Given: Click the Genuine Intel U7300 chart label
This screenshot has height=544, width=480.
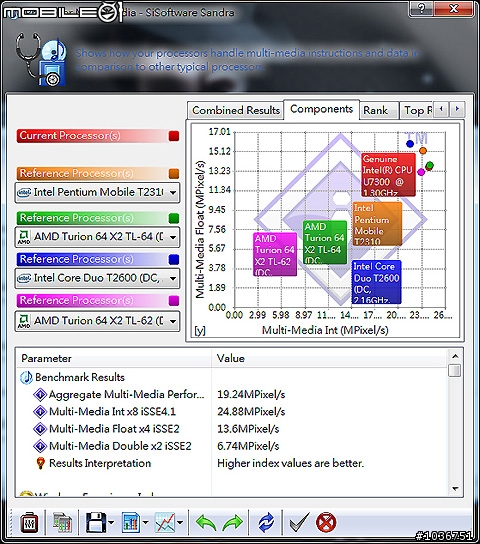Looking at the screenshot, I should coord(388,175).
